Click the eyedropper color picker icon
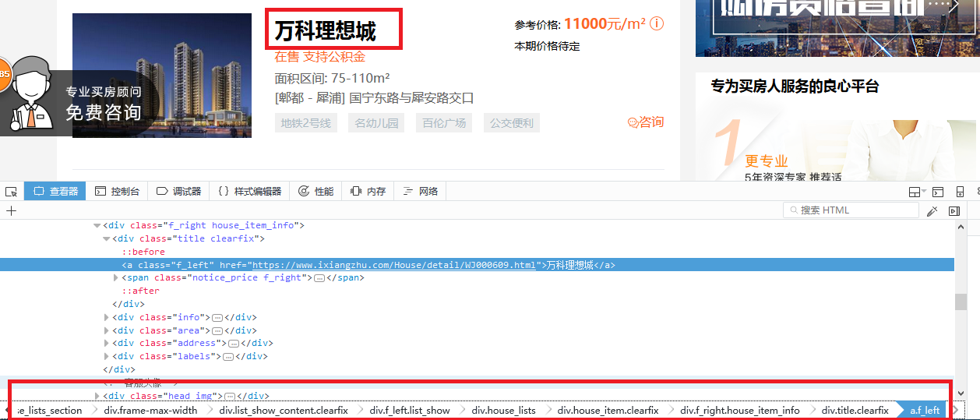 [x=932, y=210]
